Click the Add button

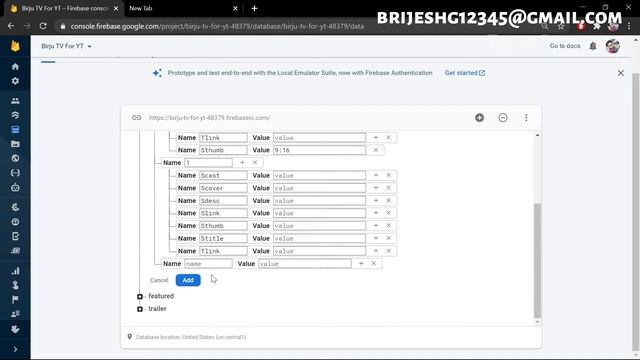click(x=188, y=280)
